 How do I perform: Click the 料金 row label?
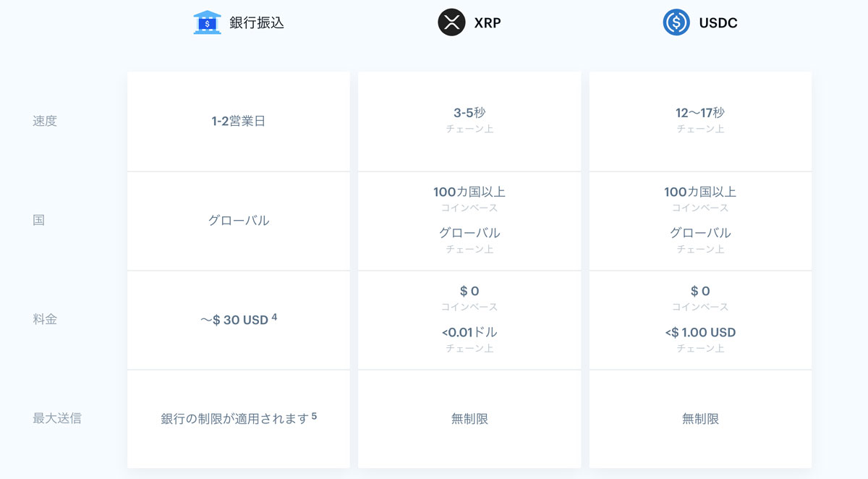click(x=45, y=319)
